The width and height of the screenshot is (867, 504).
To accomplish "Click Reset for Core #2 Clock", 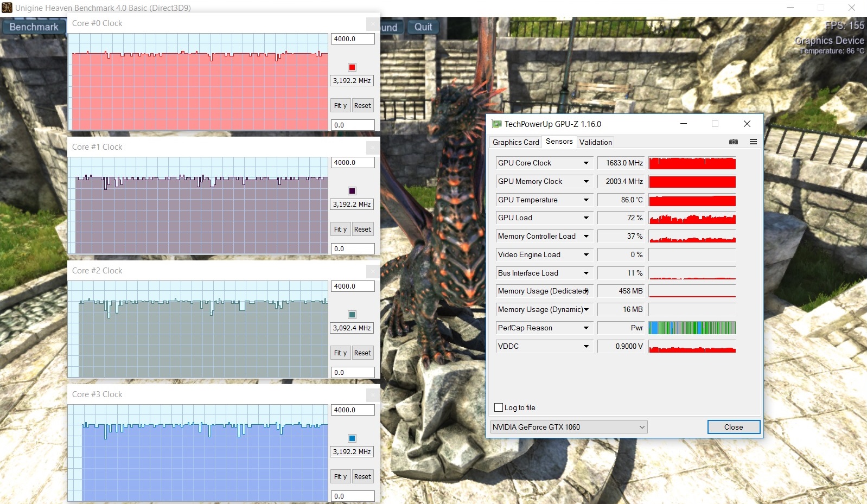I will (x=362, y=353).
